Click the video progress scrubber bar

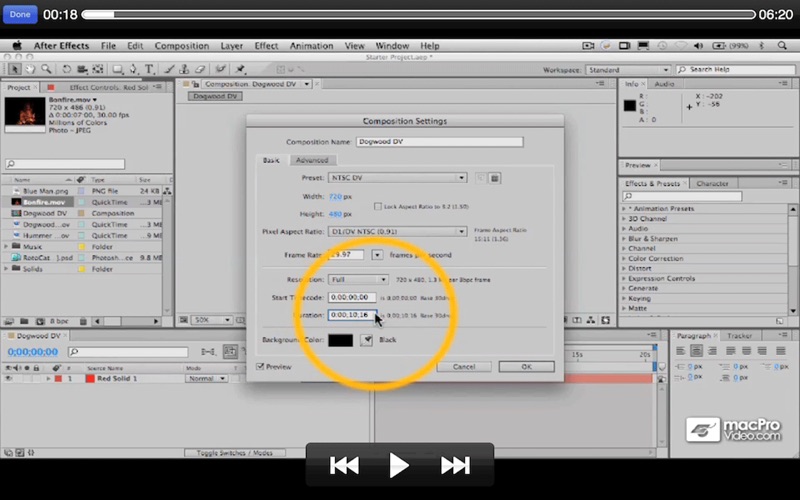click(x=418, y=14)
